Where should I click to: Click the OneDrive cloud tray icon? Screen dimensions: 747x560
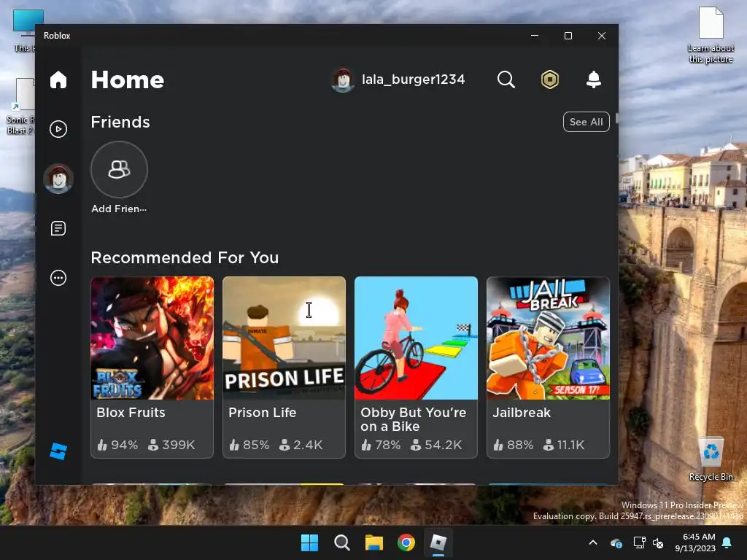[x=616, y=542]
